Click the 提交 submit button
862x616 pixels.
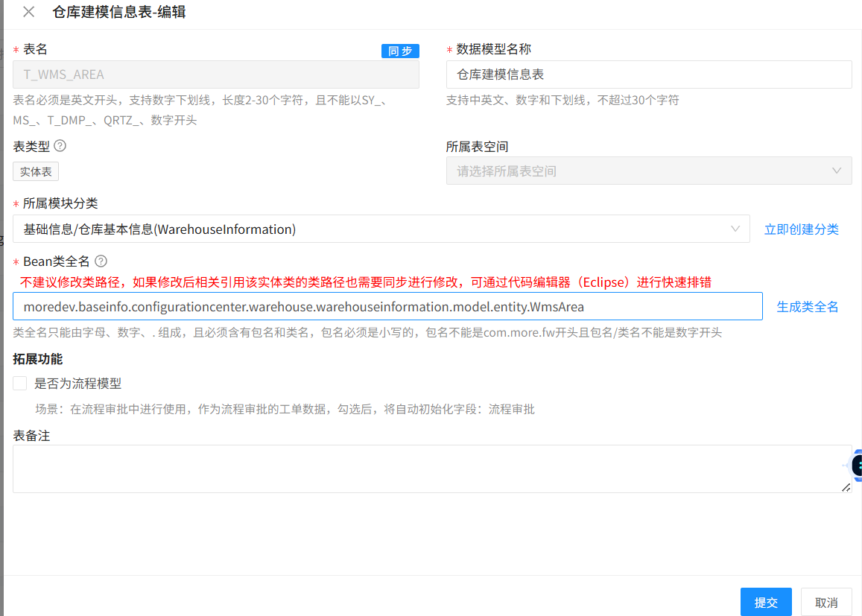point(766,602)
